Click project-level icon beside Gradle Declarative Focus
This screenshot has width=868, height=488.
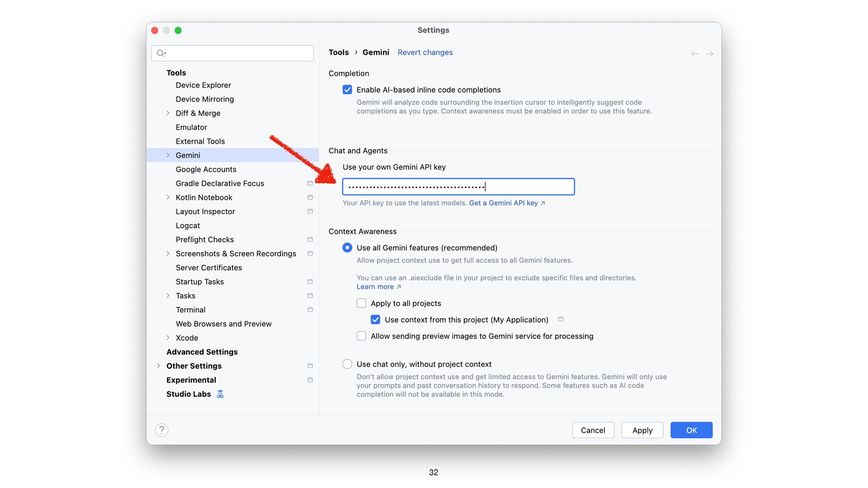coord(310,183)
